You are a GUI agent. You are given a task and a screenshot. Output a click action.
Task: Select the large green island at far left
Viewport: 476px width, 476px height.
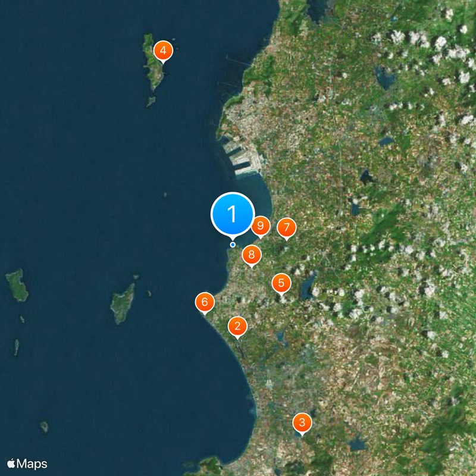pos(17,285)
